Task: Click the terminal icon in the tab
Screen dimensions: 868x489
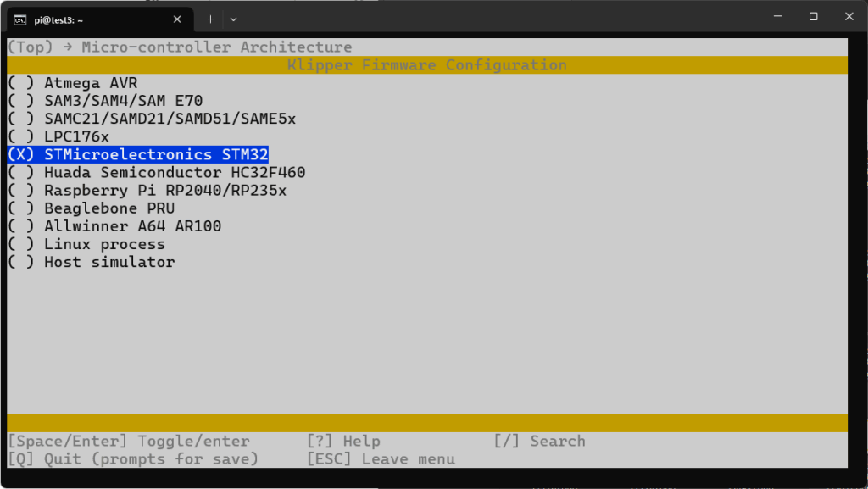Action: point(19,19)
